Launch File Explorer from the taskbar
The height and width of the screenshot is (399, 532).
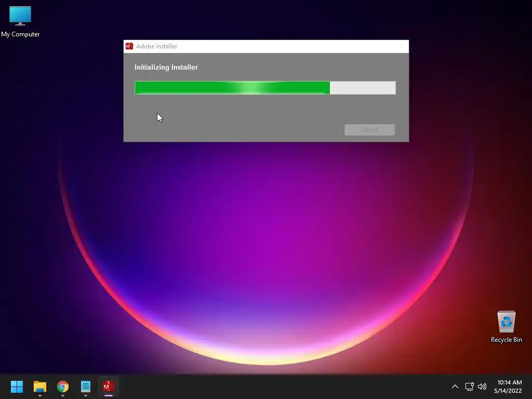[x=39, y=387]
